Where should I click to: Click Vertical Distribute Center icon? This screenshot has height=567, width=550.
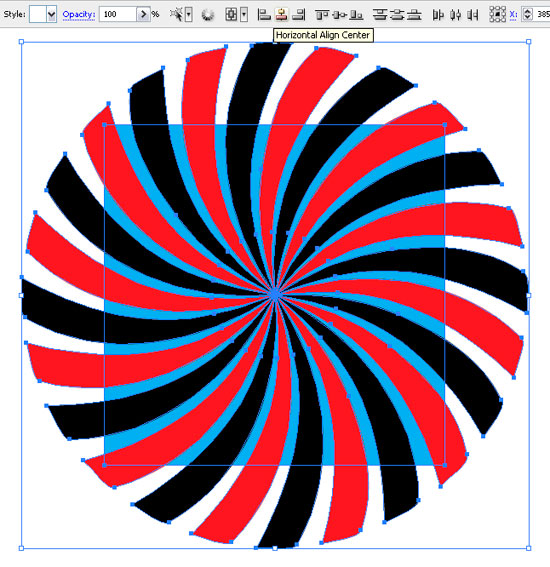(397, 15)
